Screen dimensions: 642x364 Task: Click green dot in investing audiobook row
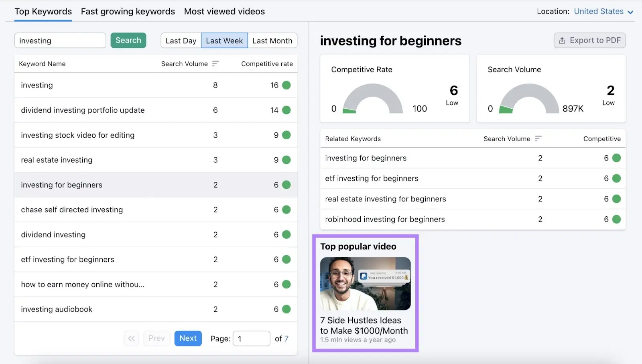286,309
